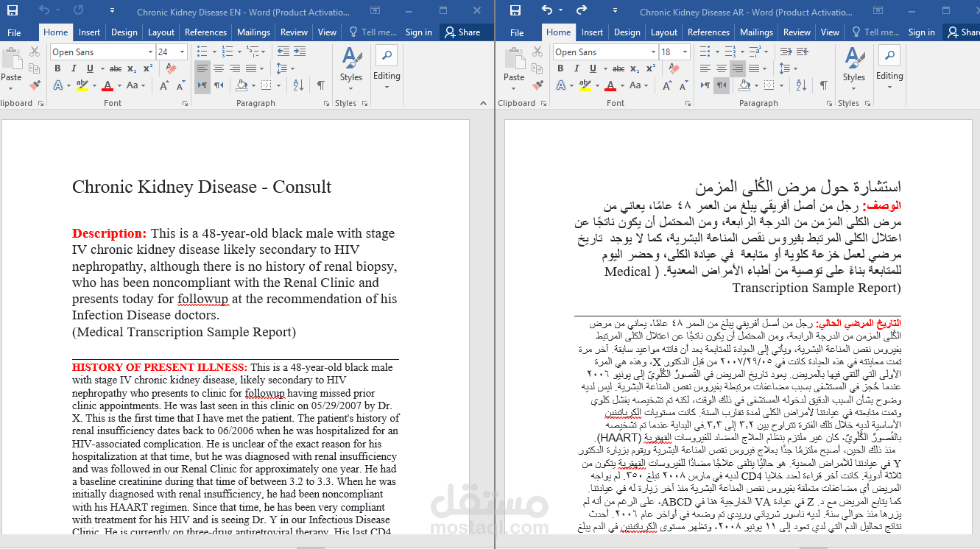
Task: Click Share button in EN window
Action: pos(462,32)
